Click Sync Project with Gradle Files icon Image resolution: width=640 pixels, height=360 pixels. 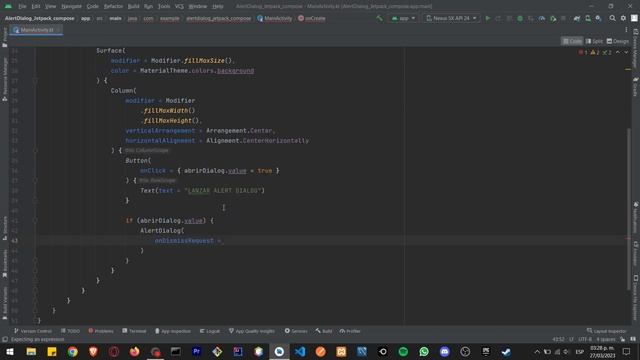[577, 18]
